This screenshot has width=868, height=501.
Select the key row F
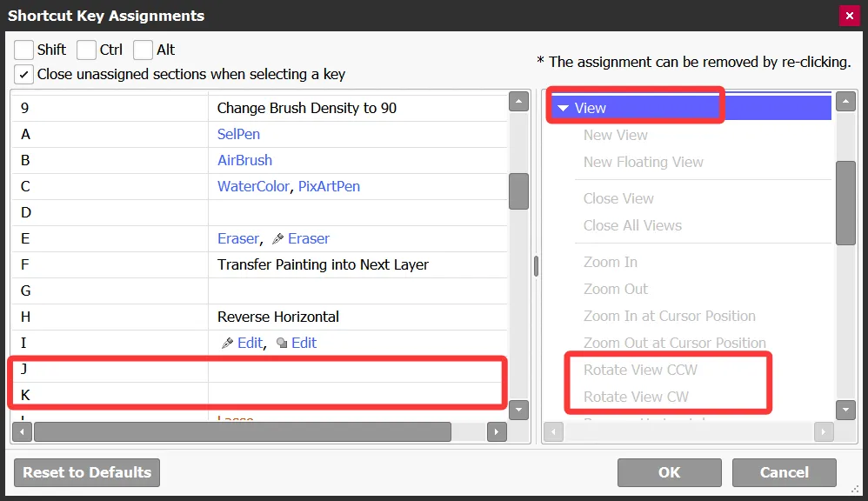(259, 264)
